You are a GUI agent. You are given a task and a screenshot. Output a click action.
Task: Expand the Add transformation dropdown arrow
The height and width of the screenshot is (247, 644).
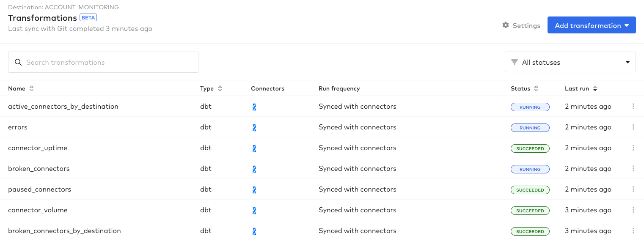(x=627, y=26)
